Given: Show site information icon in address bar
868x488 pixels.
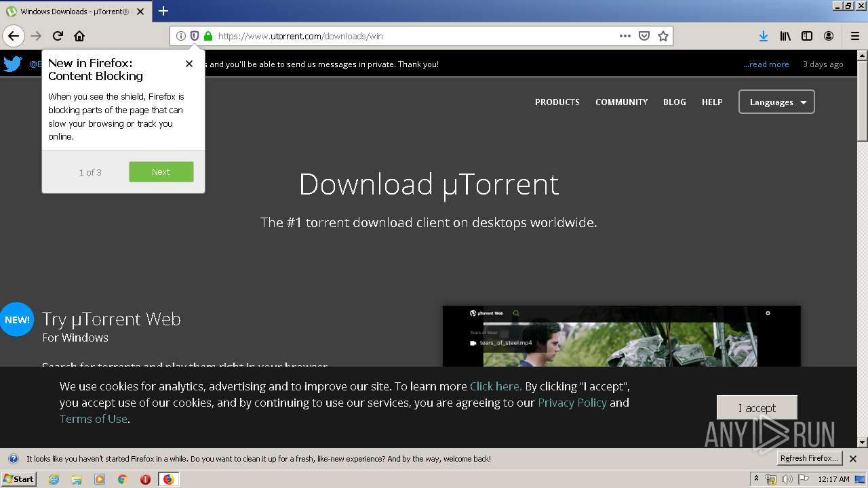Looking at the screenshot, I should (181, 36).
